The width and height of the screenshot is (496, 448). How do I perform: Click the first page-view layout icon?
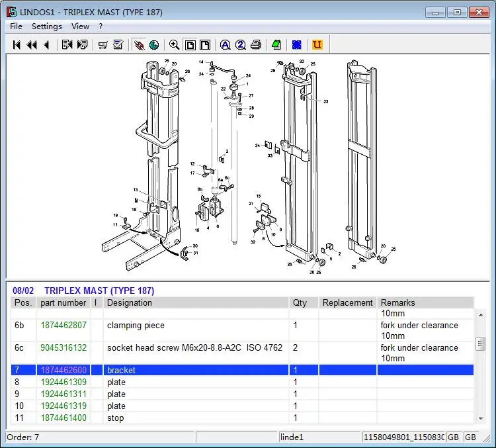pyautogui.click(x=190, y=44)
